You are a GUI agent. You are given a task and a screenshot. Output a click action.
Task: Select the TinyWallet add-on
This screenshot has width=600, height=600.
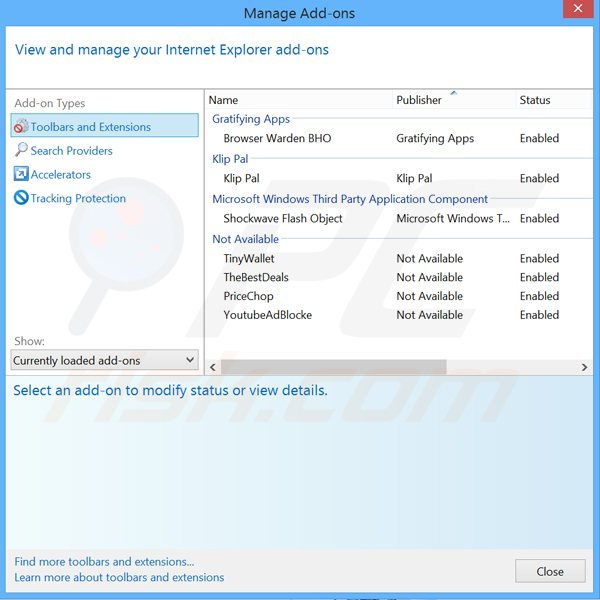(x=249, y=259)
